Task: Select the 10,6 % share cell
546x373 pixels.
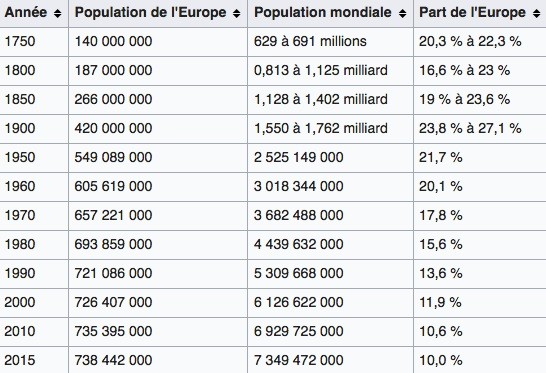Action: click(x=480, y=331)
